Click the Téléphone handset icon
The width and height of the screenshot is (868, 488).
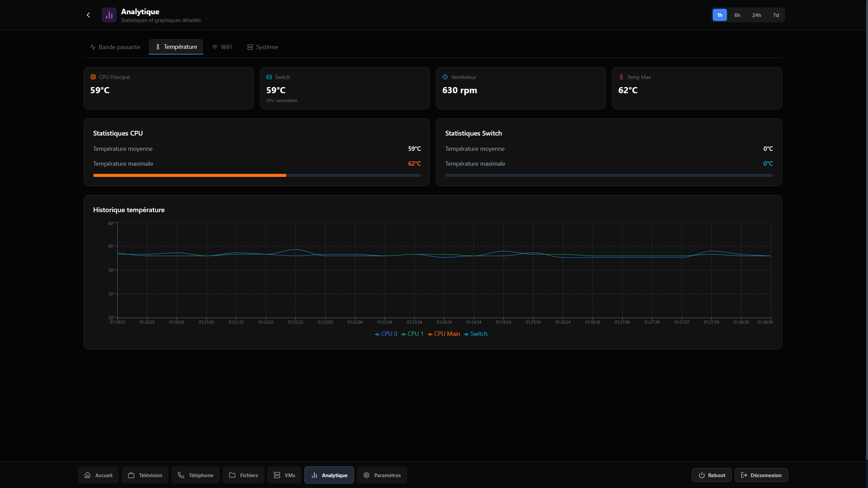(181, 475)
